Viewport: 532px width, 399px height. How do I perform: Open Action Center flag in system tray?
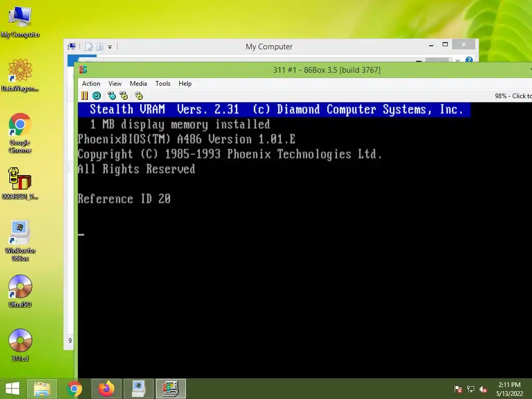point(458,389)
